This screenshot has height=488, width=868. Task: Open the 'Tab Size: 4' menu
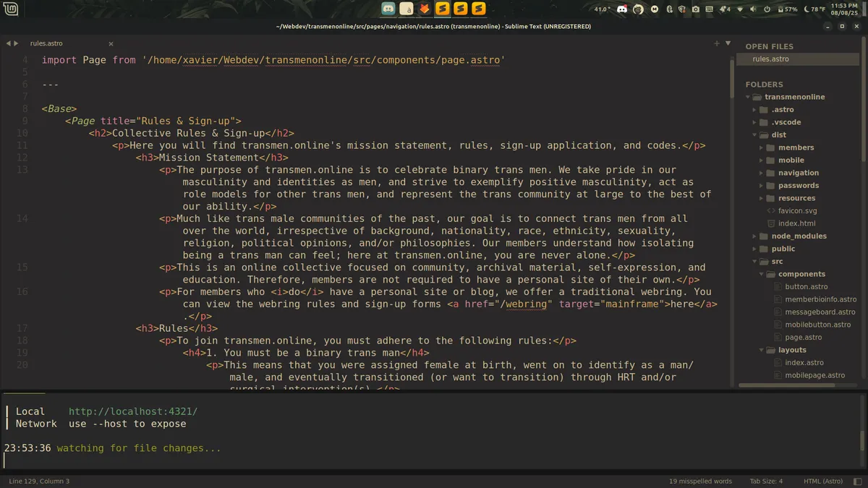(766, 481)
